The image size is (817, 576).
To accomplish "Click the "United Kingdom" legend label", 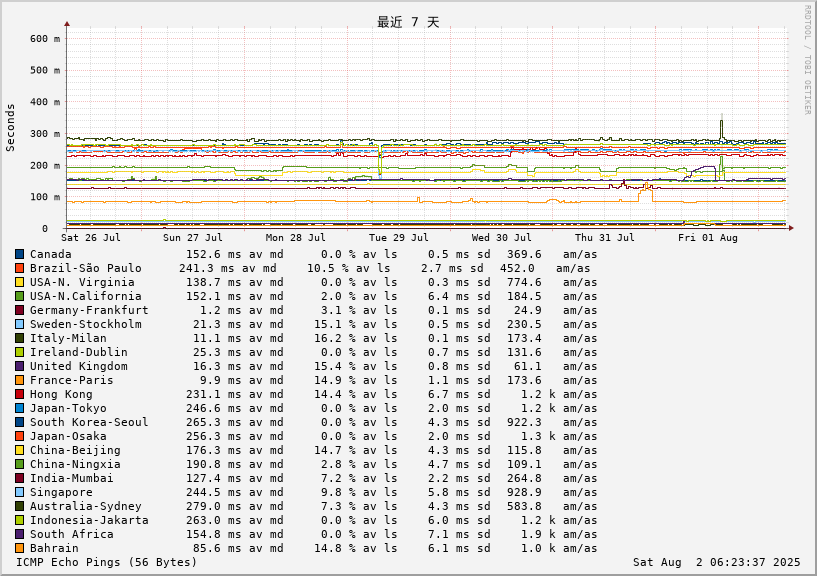I will click(x=79, y=366).
